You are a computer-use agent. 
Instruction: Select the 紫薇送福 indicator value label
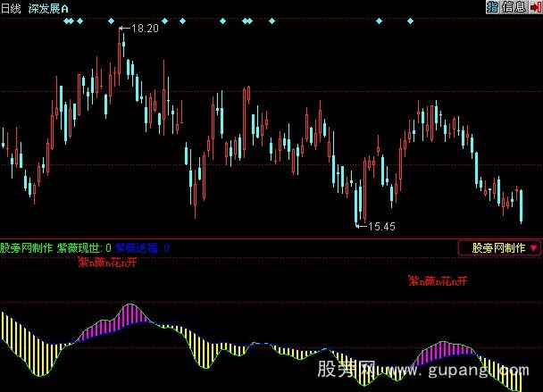(x=141, y=247)
